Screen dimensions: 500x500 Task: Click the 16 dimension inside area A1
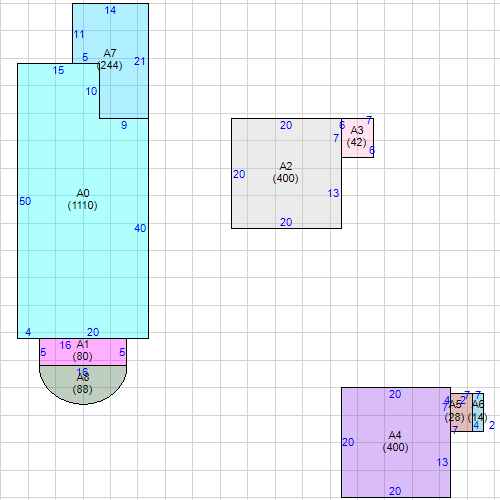(x=65, y=345)
